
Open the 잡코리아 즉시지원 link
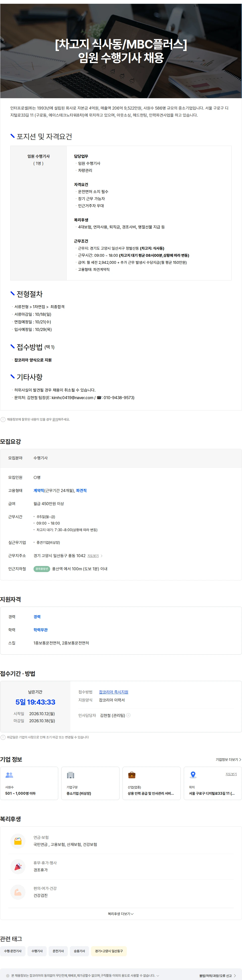pyautogui.click(x=114, y=692)
